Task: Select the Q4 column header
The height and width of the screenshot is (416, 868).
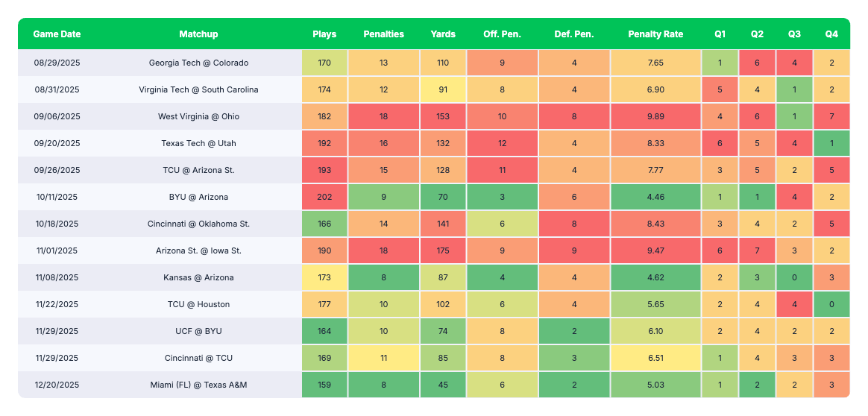Action: point(831,34)
